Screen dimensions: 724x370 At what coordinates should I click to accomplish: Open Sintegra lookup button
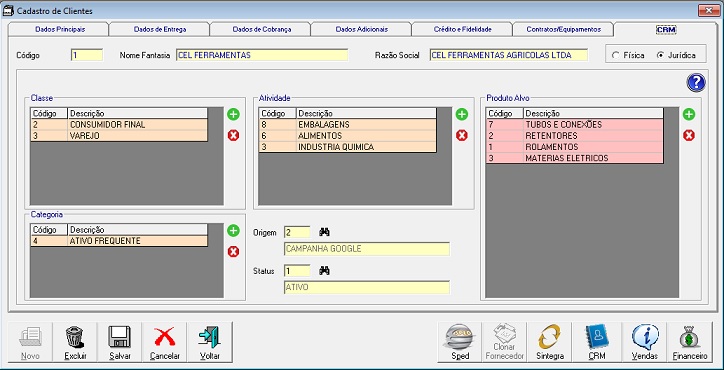pyautogui.click(x=550, y=343)
